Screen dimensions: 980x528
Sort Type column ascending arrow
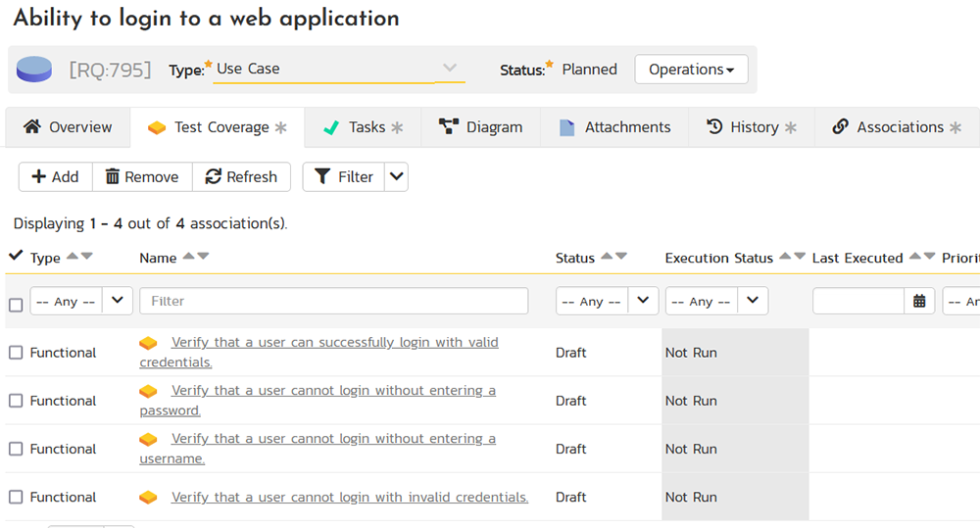tap(72, 257)
